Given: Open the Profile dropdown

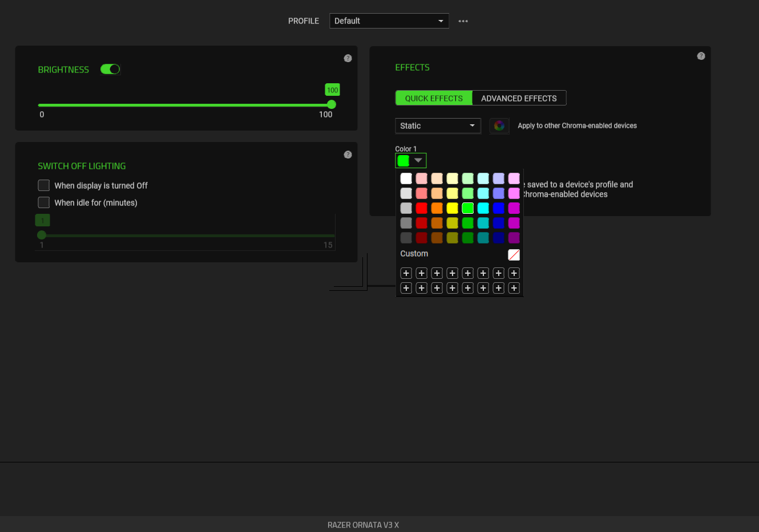Looking at the screenshot, I should (389, 21).
